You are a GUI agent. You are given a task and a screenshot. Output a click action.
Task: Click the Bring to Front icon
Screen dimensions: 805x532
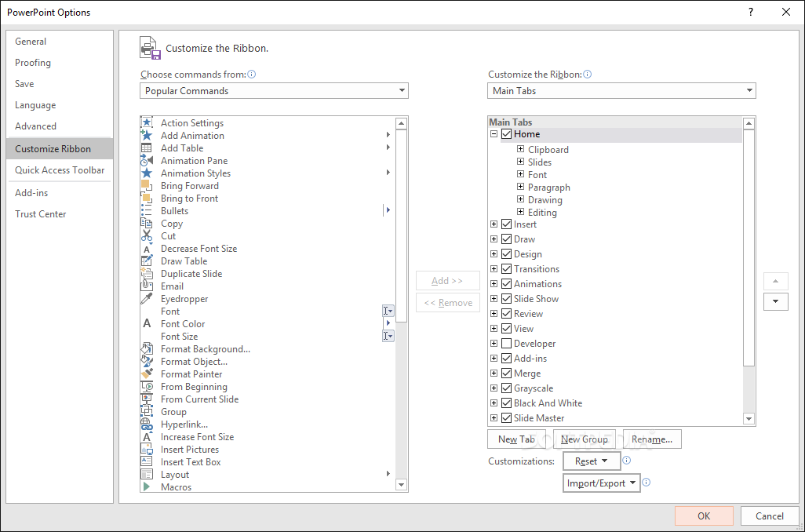point(147,199)
